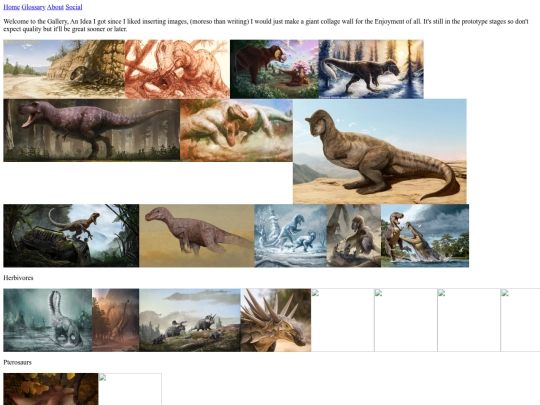Open the brown dinosaur with pink tree image
The image size is (540, 405).
coord(274,69)
